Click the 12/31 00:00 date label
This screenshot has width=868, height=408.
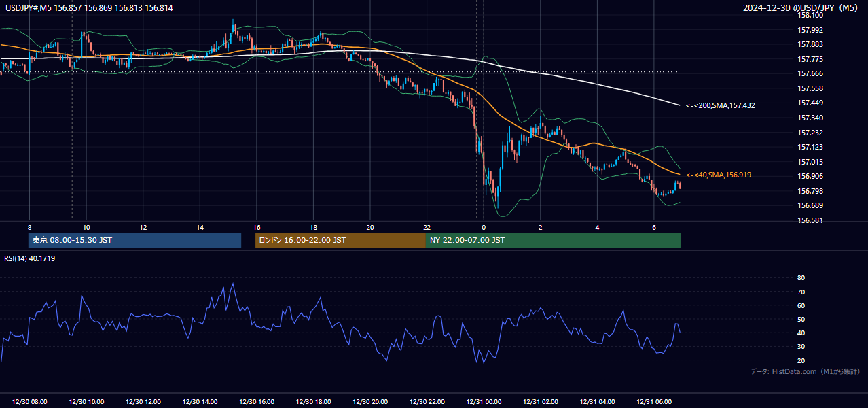pos(484,402)
